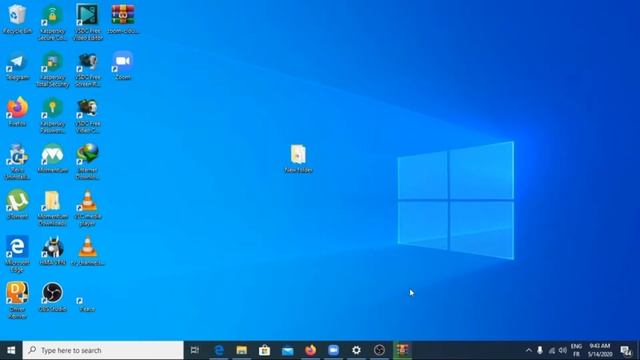Open the Recycle Bin on the desktop

17,18
